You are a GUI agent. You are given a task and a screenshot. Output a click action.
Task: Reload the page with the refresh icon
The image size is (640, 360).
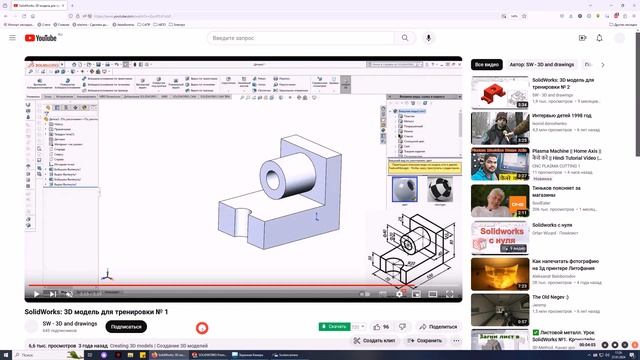point(24,16)
